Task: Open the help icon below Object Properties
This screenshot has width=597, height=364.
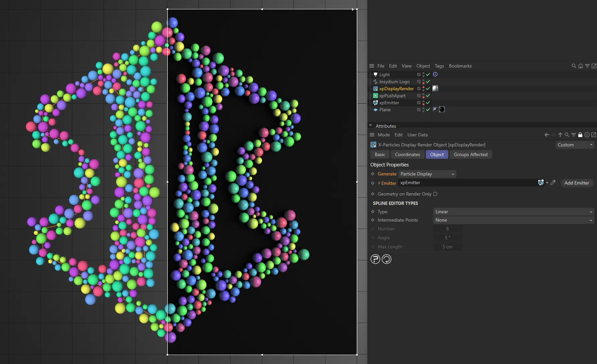Action: click(x=375, y=259)
